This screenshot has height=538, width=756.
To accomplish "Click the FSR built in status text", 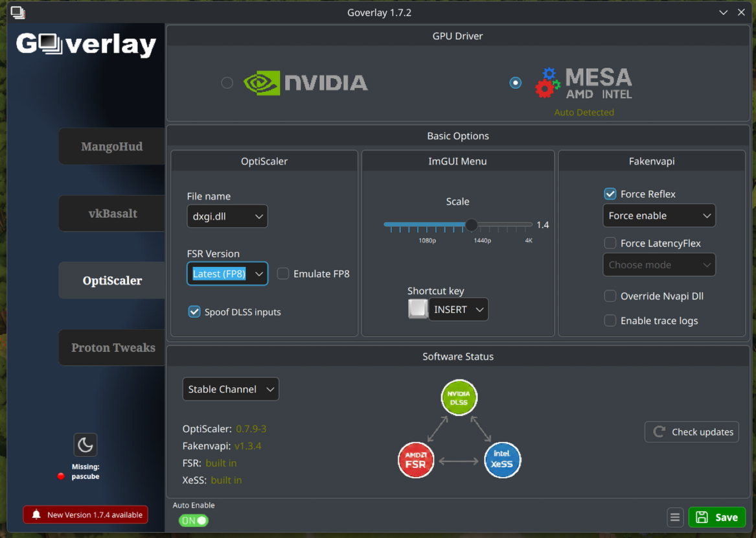I will [221, 463].
